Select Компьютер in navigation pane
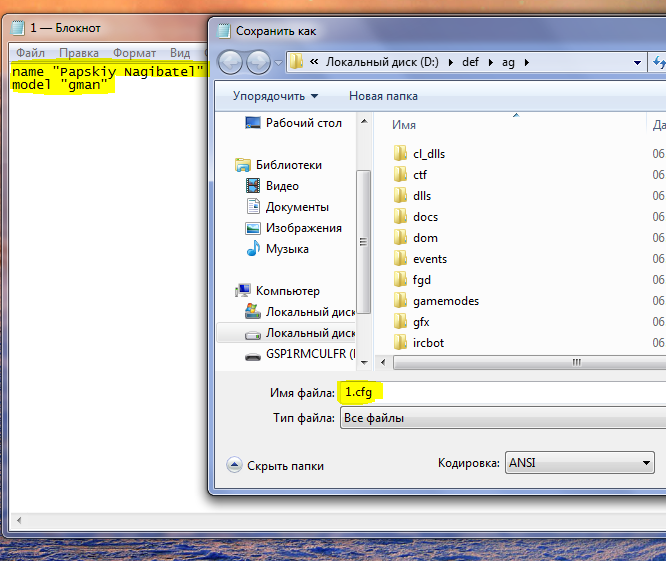666x561 pixels. pyautogui.click(x=288, y=291)
